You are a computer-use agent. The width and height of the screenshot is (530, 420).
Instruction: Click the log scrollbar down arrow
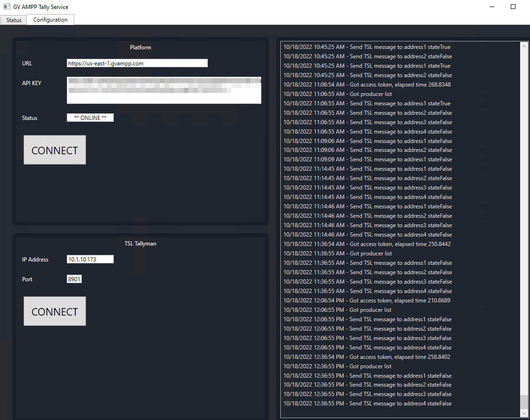[524, 413]
